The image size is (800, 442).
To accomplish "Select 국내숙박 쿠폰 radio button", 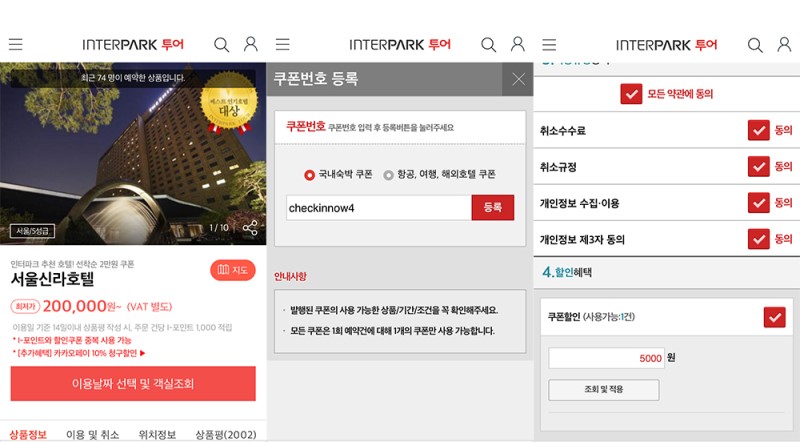I will [309, 175].
